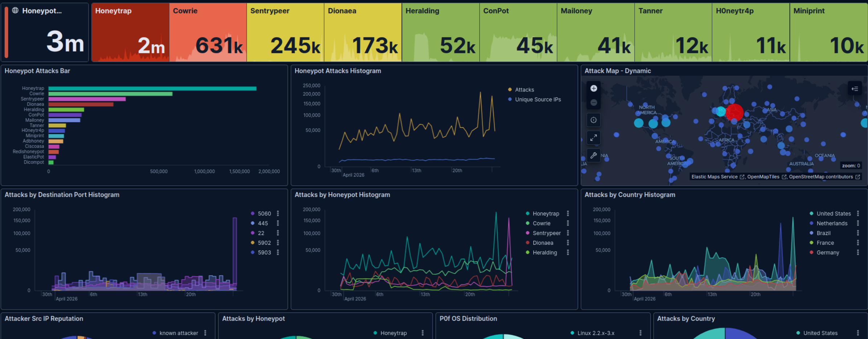
Task: Zoom in on the attack map
Action: [594, 88]
